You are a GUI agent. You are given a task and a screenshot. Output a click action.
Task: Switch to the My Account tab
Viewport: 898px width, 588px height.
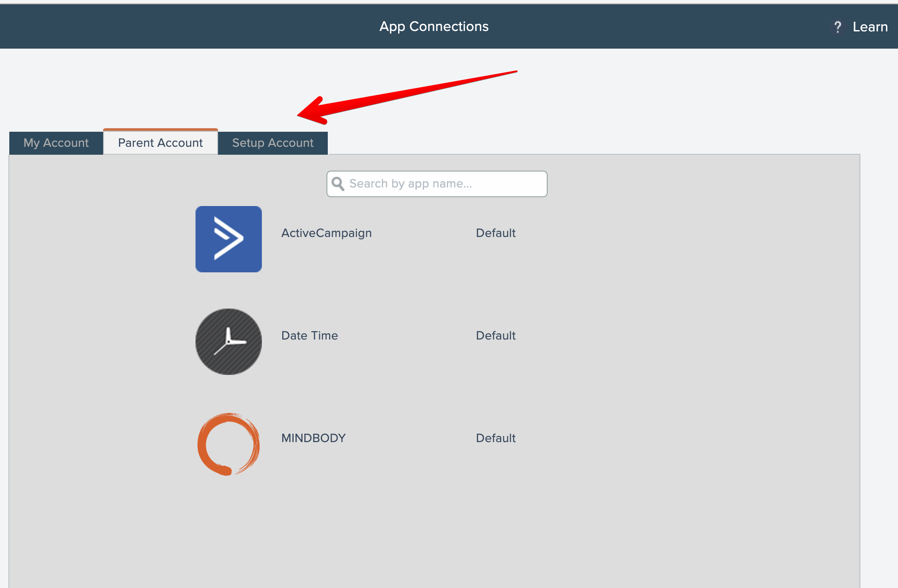pyautogui.click(x=56, y=143)
